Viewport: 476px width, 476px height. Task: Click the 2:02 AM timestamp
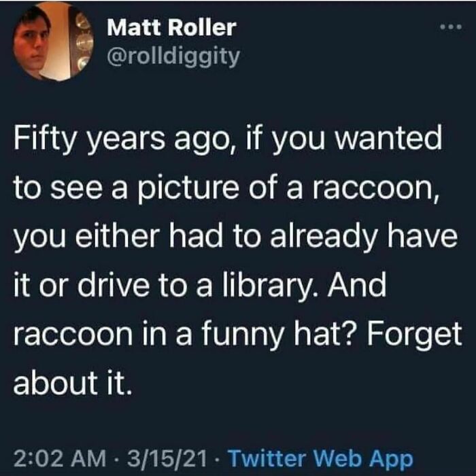coord(60,458)
